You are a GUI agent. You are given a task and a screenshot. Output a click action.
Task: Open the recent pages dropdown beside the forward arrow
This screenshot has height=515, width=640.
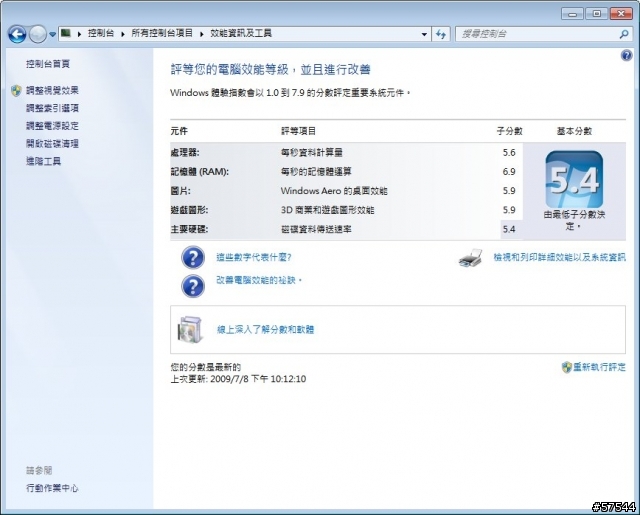tap(53, 35)
